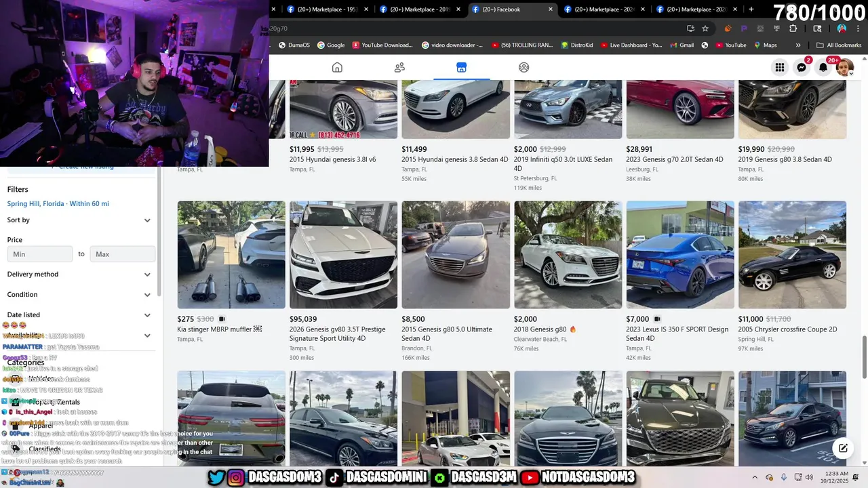Show more bookmarks via double chevron

click(798, 45)
